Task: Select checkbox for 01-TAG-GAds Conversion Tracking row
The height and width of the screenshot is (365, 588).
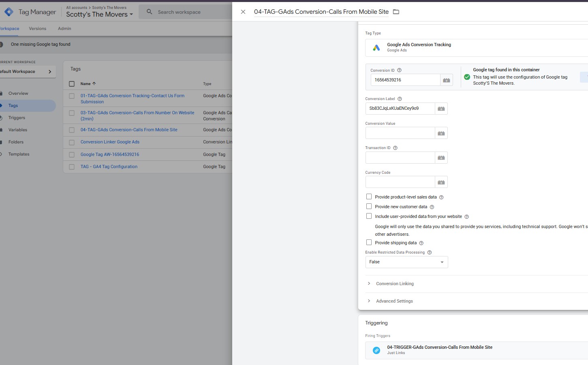Action: coord(72,96)
